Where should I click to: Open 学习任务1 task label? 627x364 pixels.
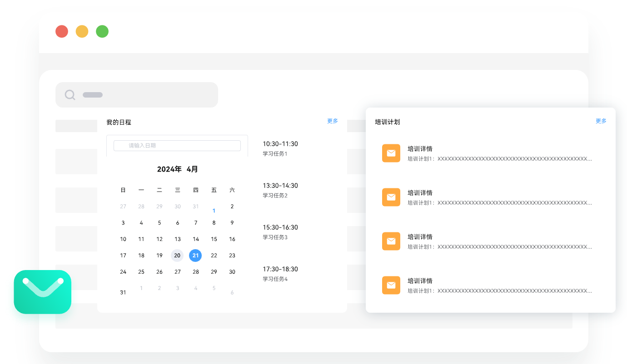click(x=275, y=154)
